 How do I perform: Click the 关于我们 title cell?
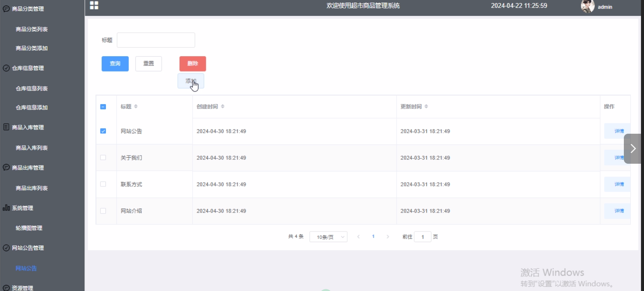pos(131,158)
